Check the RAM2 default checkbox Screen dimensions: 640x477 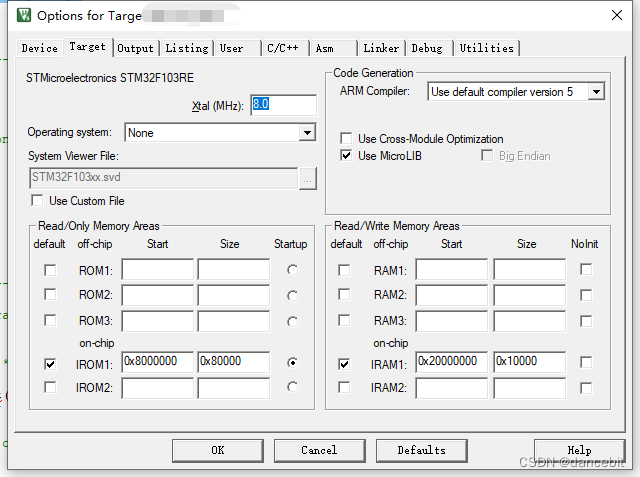pos(344,294)
